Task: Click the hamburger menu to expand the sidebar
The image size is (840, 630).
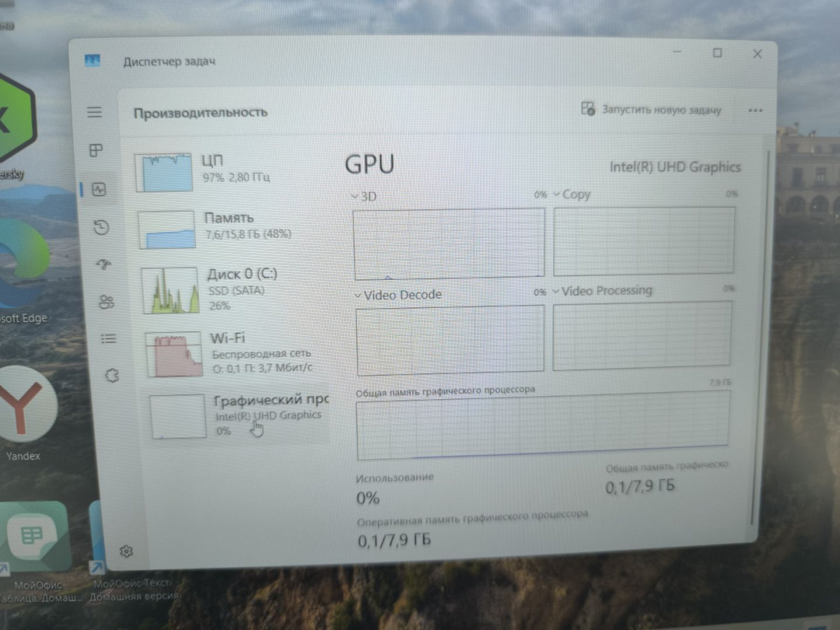Action: (x=95, y=111)
